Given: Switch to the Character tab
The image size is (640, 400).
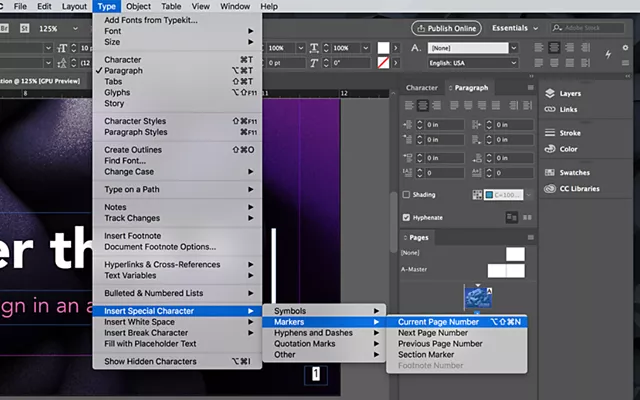Looking at the screenshot, I should [x=421, y=88].
